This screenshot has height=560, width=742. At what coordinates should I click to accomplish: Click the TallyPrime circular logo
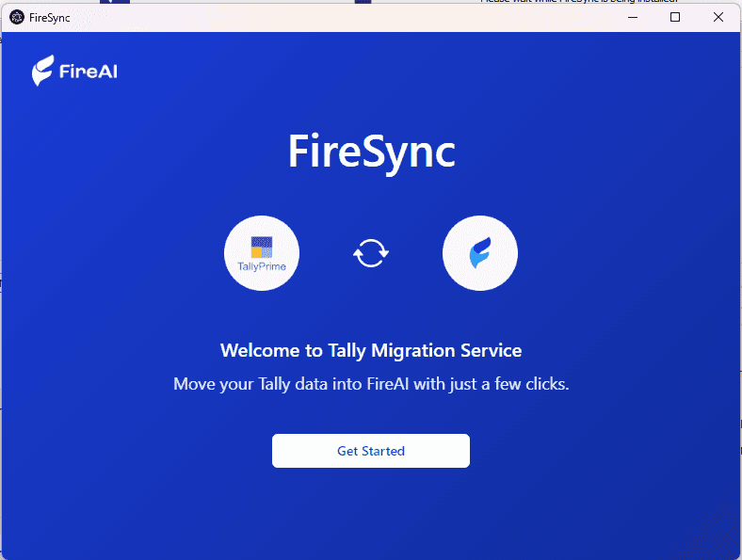coord(262,253)
